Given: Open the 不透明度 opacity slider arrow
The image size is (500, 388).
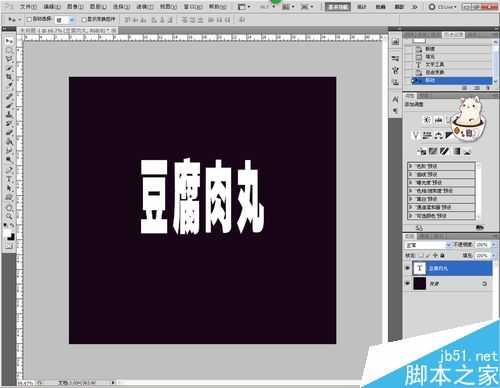Looking at the screenshot, I should pyautogui.click(x=493, y=245).
